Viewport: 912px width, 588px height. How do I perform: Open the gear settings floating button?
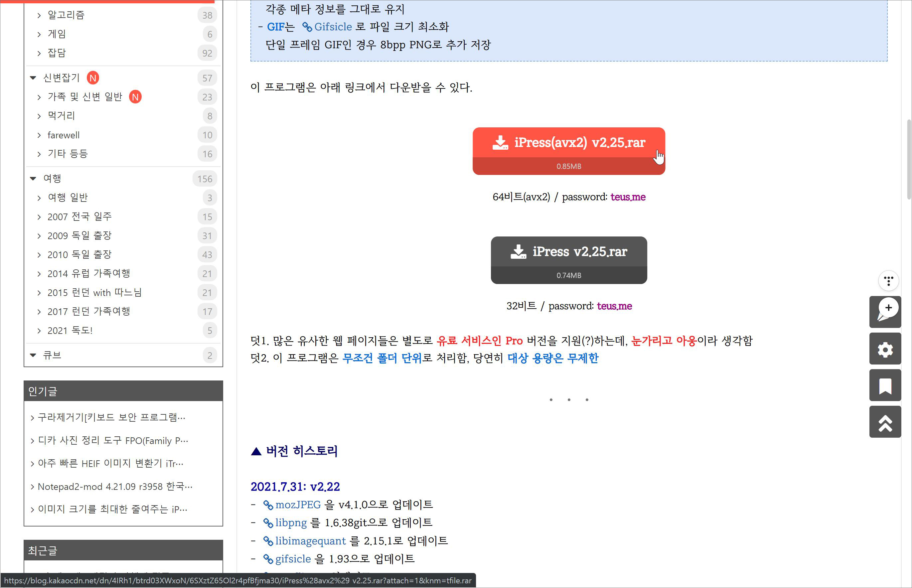tap(885, 349)
